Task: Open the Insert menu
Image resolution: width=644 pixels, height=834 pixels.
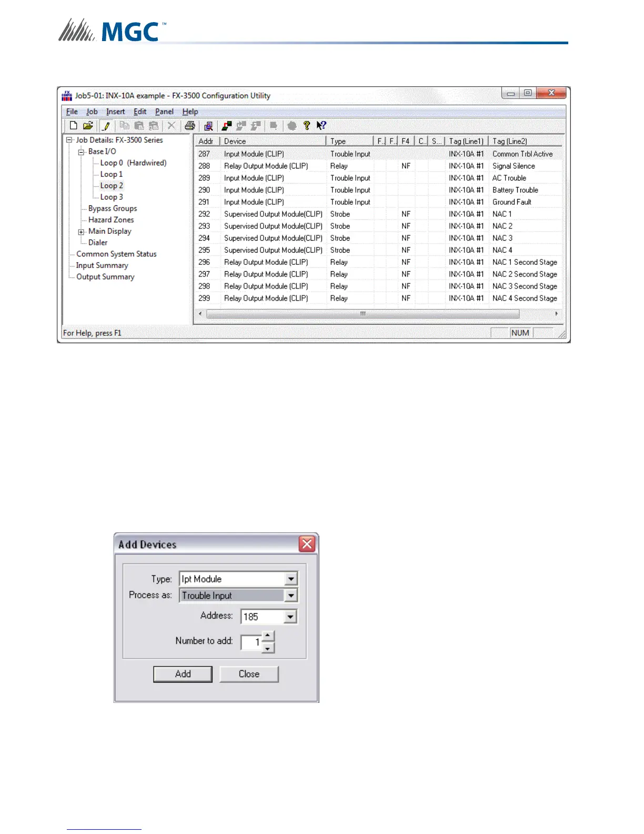Action: 115,112
